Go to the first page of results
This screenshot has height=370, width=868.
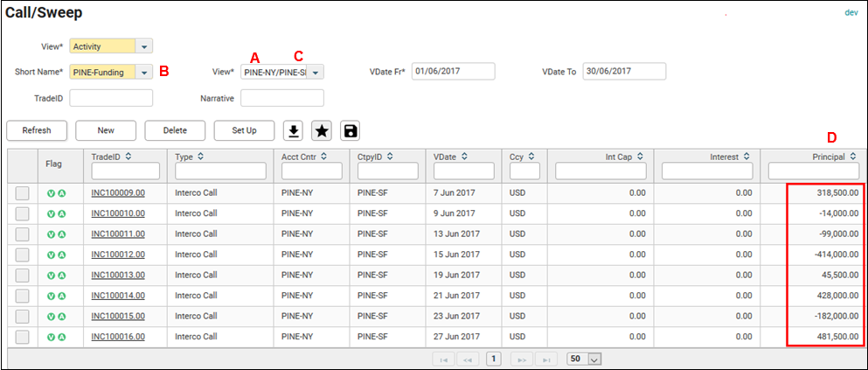click(x=442, y=359)
